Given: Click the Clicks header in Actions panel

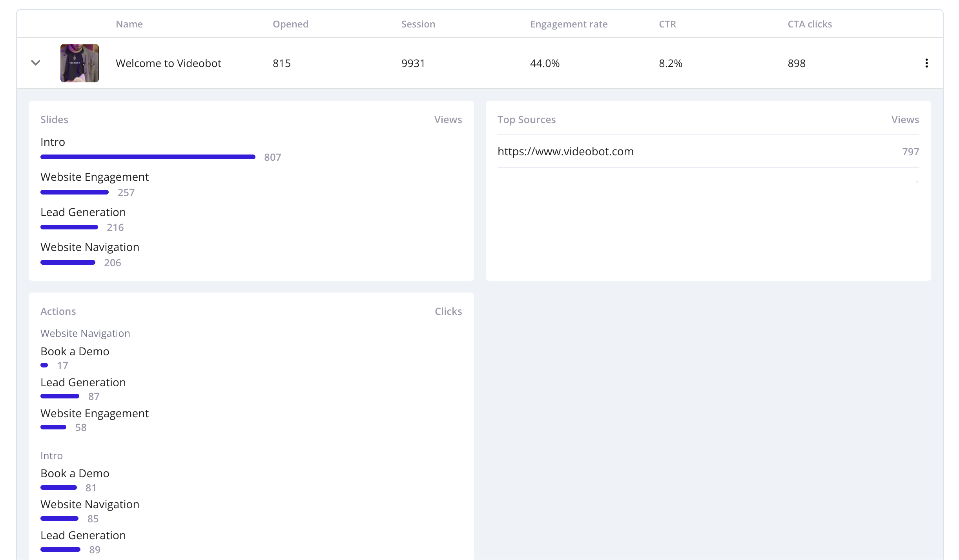Looking at the screenshot, I should (x=448, y=311).
